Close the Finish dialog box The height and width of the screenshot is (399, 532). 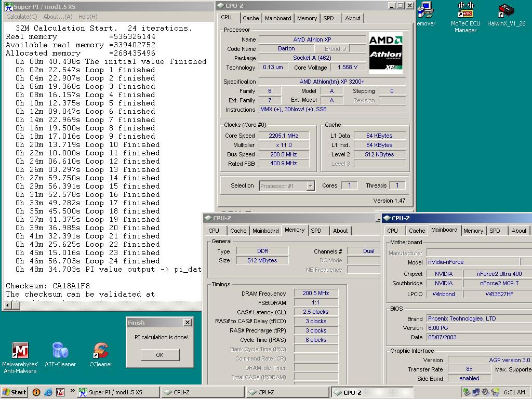coord(187,323)
